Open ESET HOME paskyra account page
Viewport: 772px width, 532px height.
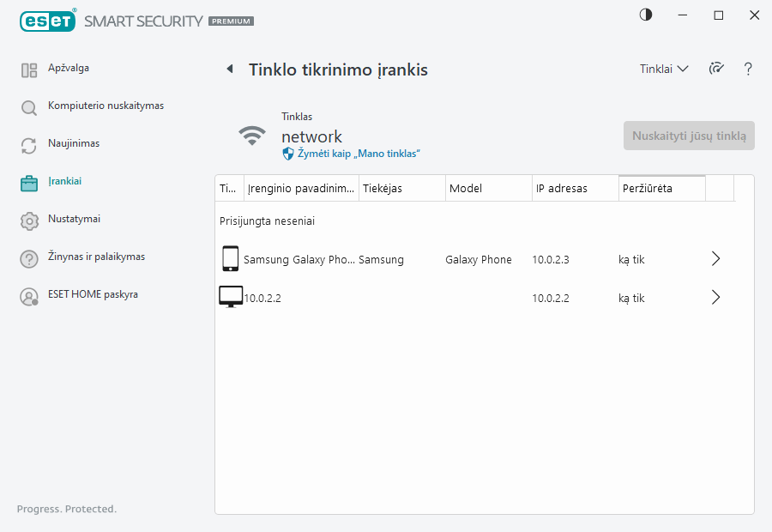click(92, 295)
